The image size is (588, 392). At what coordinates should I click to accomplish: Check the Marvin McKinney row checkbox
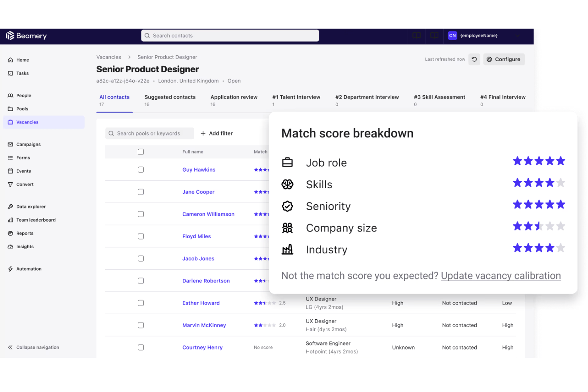point(141,326)
